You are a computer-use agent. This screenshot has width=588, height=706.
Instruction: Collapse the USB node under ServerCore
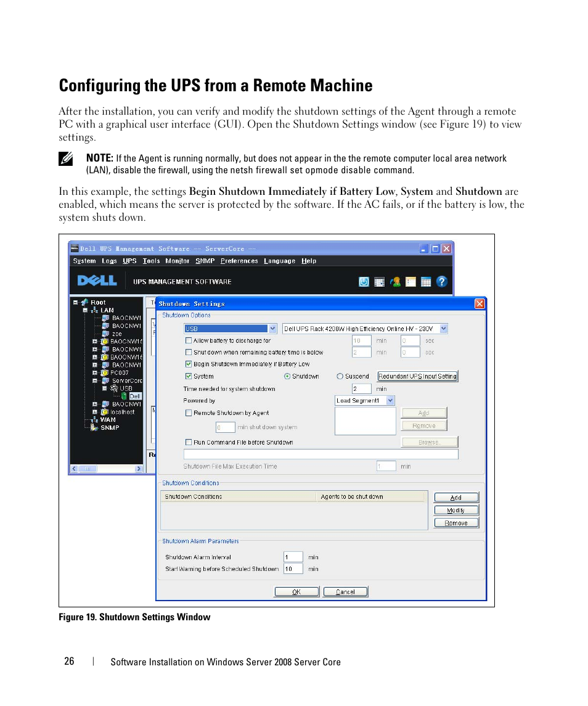tap(104, 388)
